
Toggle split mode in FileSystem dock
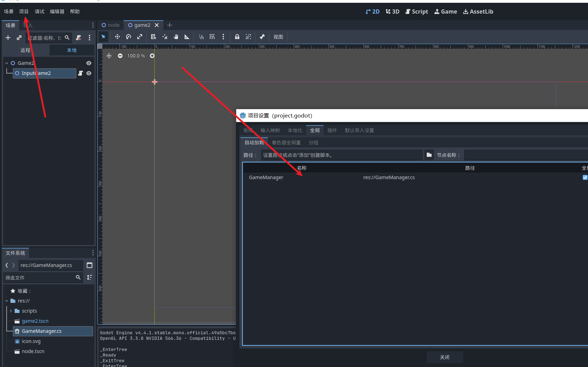90,265
